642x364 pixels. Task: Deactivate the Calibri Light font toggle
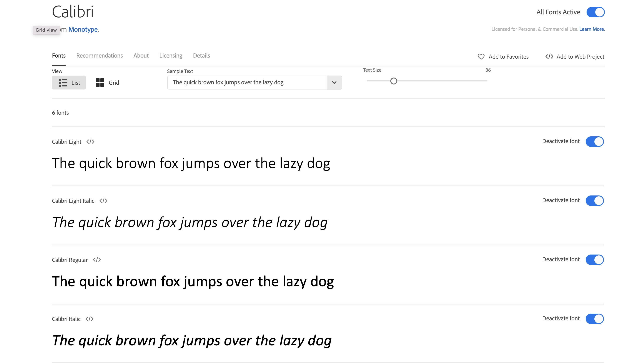594,142
